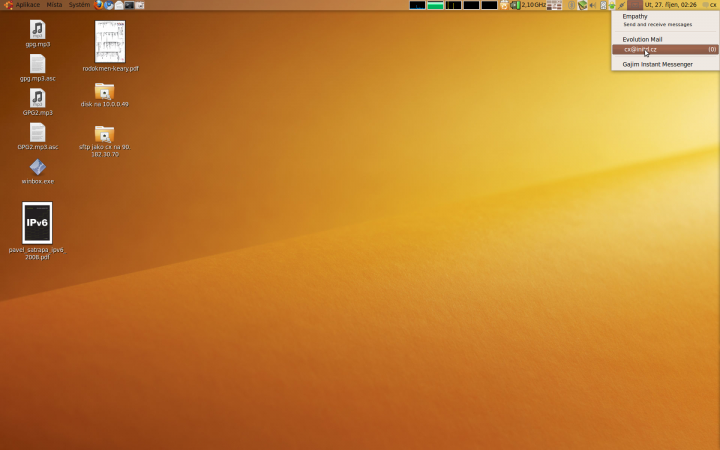The width and height of the screenshot is (720, 450).
Task: Click the network connection plug icon
Action: 622,5
